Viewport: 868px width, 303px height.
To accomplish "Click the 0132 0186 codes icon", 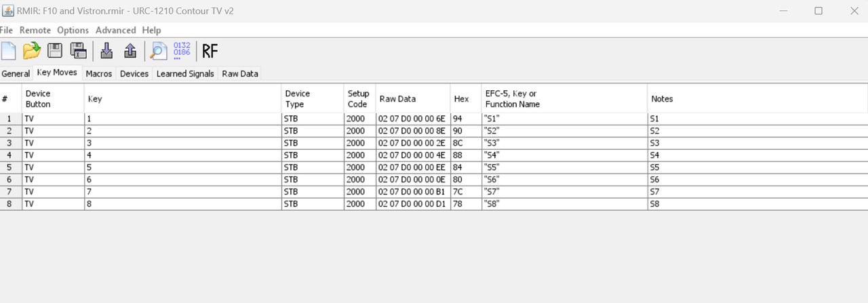I will point(182,51).
